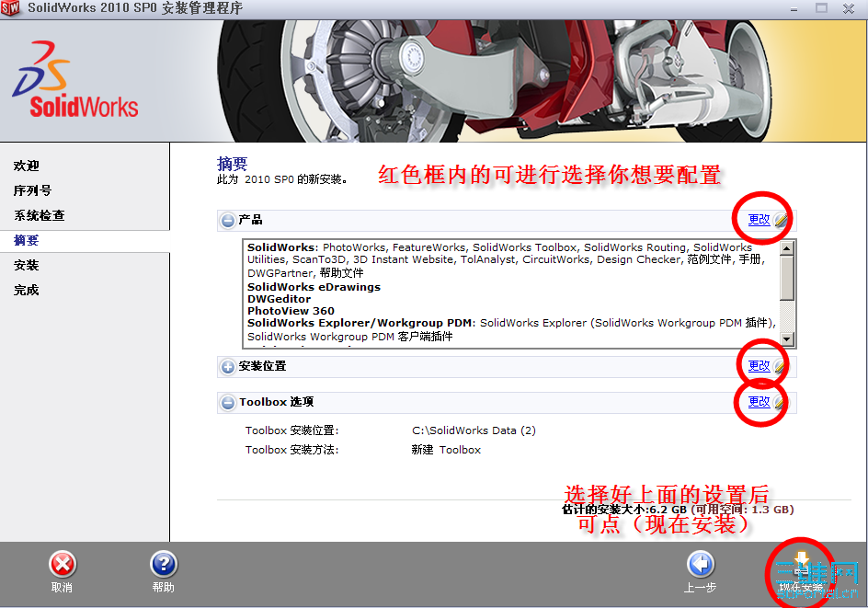The image size is (868, 608).
Task: Click 更改 link for 安装位置
Action: click(x=759, y=366)
